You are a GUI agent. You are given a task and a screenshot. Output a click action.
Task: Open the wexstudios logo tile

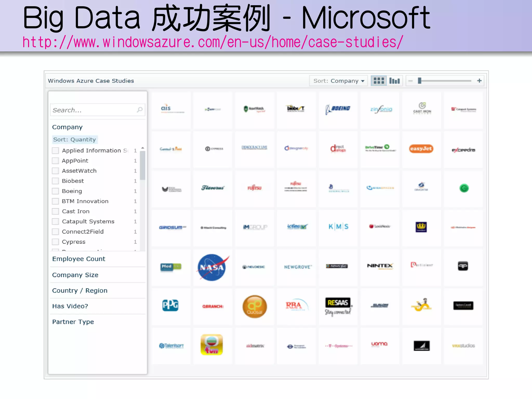463,345
